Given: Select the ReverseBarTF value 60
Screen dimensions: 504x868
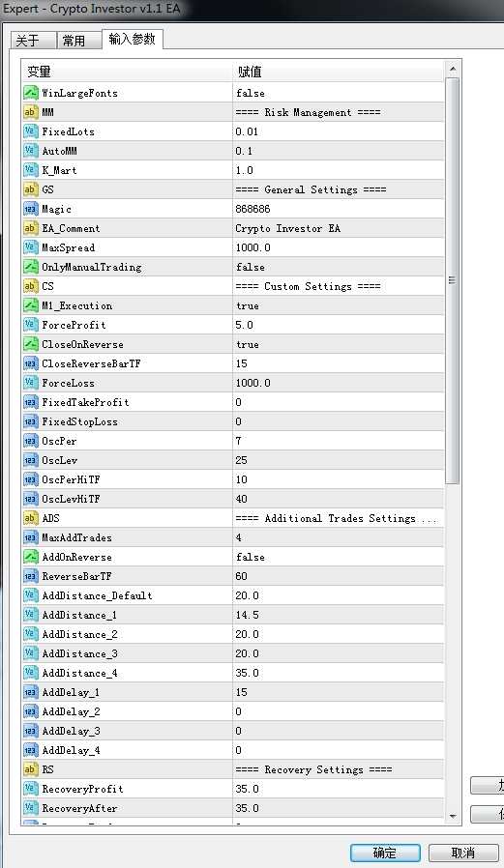Looking at the screenshot, I should coord(241,576).
